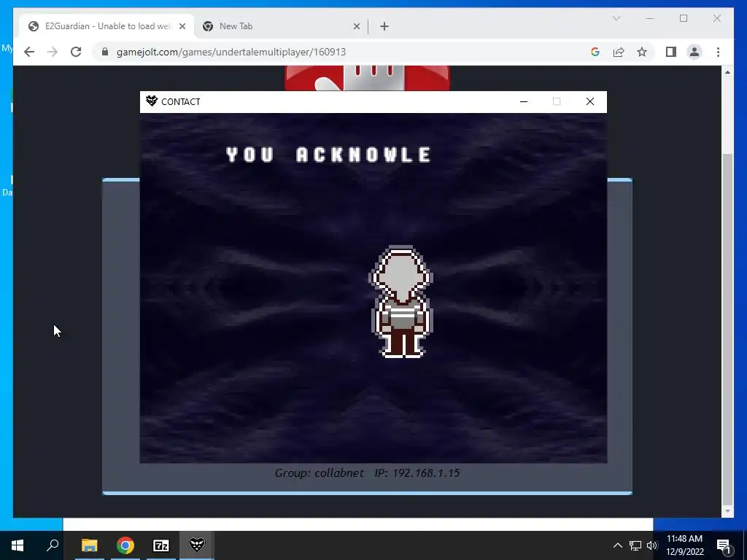This screenshot has height=560, width=747.
Task: Open Chrome side panel icon
Action: 671,52
